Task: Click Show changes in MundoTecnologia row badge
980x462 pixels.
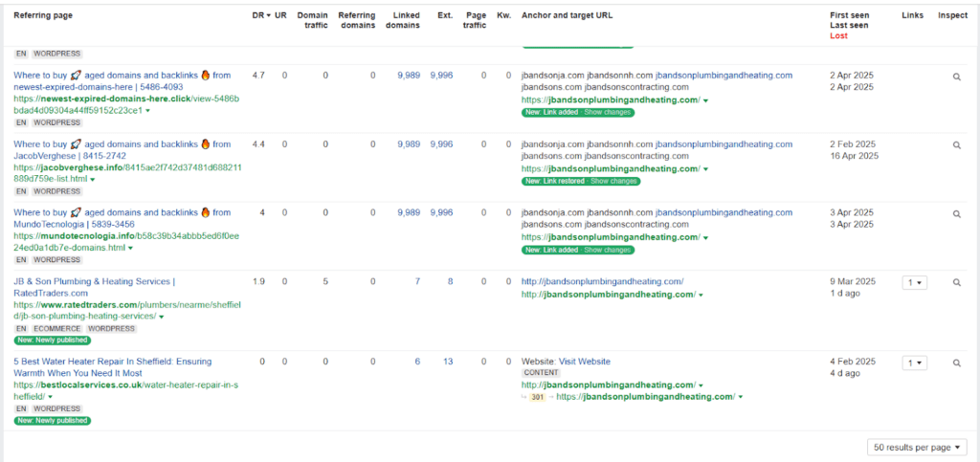Action: (x=608, y=250)
